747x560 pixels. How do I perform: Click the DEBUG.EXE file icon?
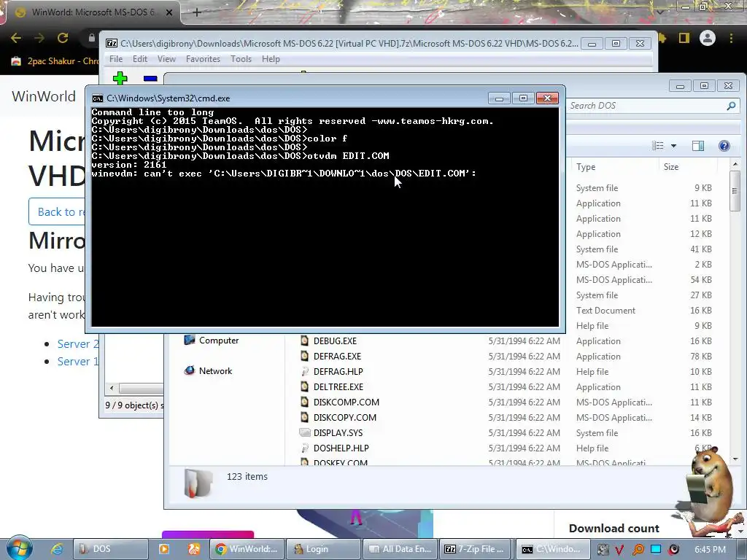(x=304, y=341)
